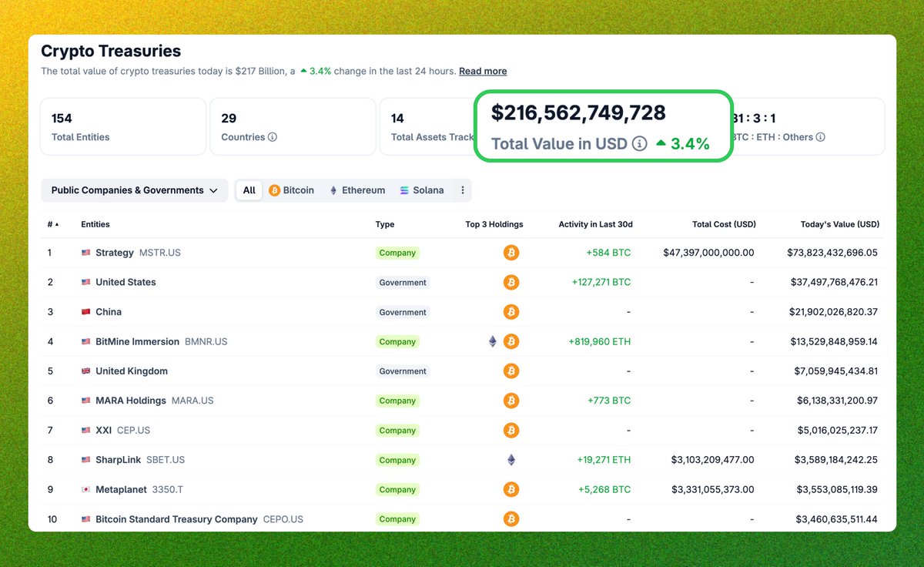Click the info icon beside BTC : ETH : Others

(821, 137)
